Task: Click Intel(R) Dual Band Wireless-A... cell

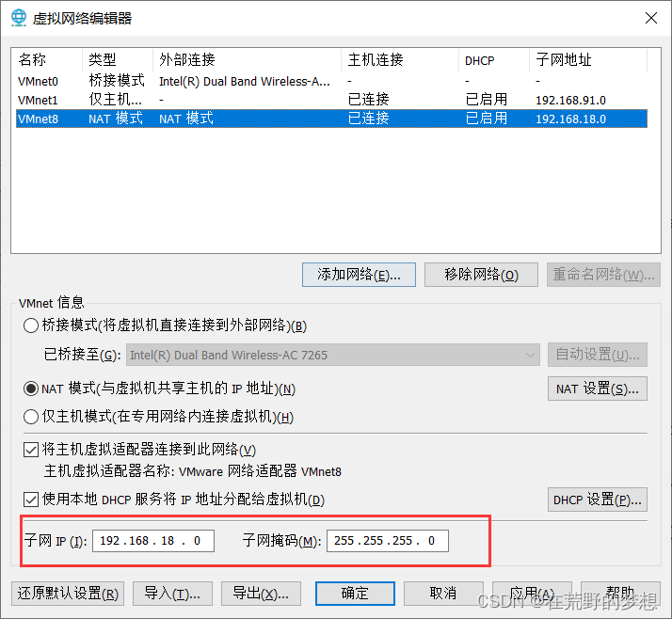Action: 245,82
